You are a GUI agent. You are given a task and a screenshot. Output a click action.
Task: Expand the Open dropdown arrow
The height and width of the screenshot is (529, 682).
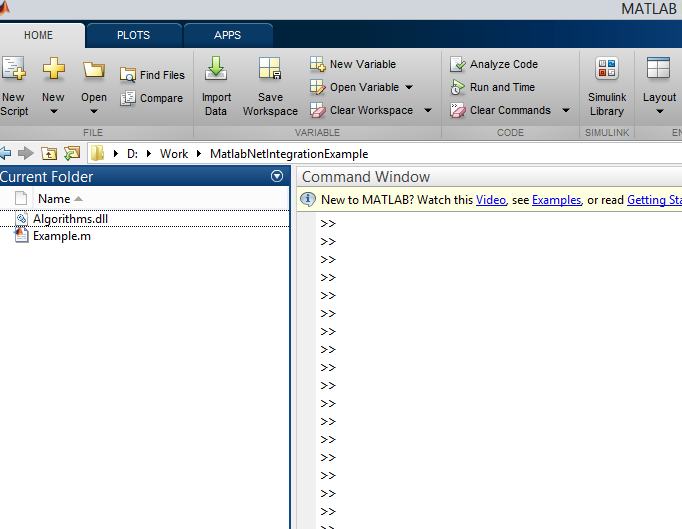tap(94, 111)
